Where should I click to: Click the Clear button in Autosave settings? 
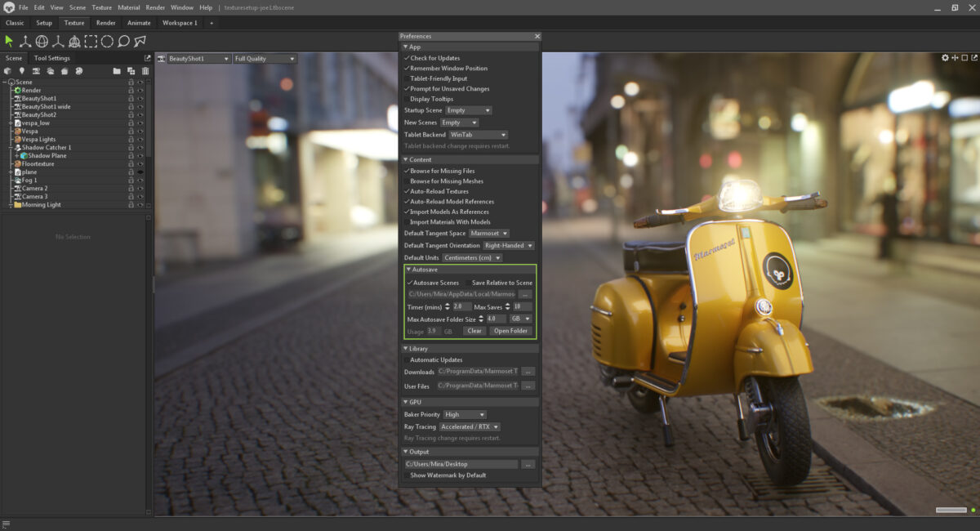(474, 331)
